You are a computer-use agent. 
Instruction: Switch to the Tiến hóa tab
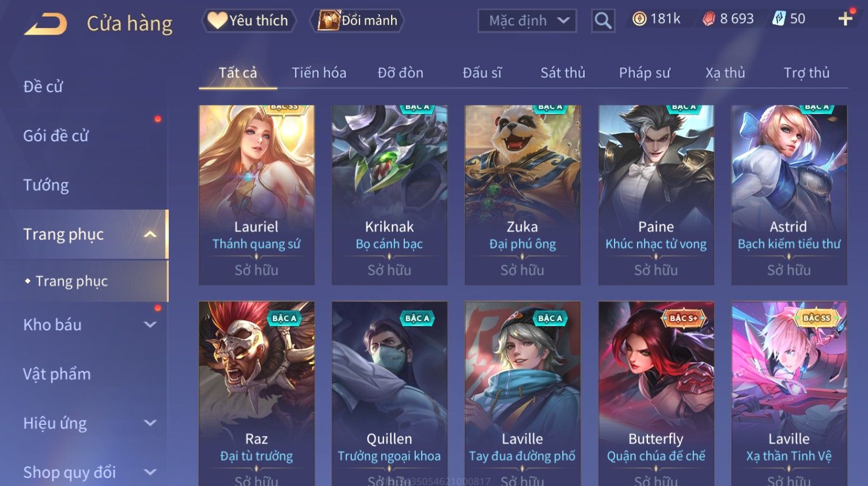[x=319, y=73]
